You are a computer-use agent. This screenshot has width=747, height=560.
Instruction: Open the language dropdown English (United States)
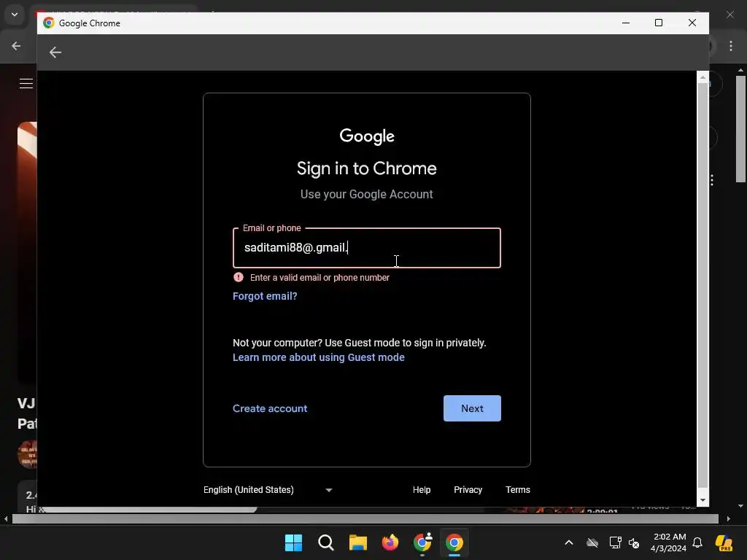(268, 489)
